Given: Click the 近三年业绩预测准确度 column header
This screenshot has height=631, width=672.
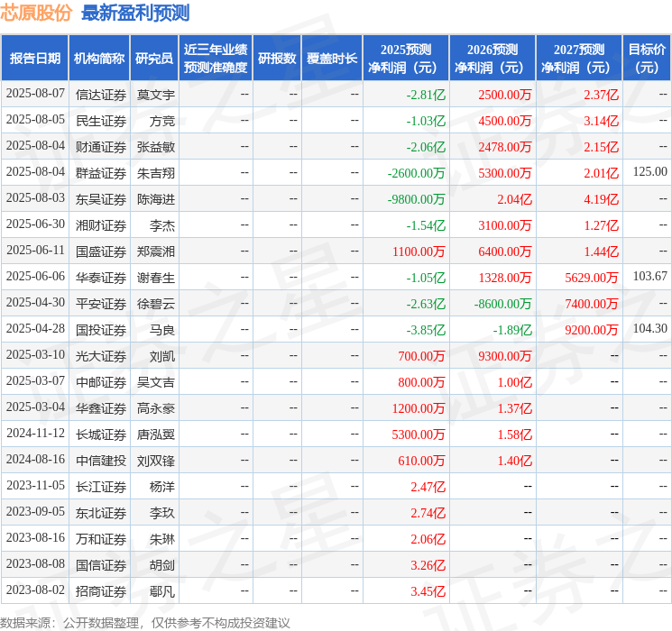Looking at the screenshot, I should [216, 58].
